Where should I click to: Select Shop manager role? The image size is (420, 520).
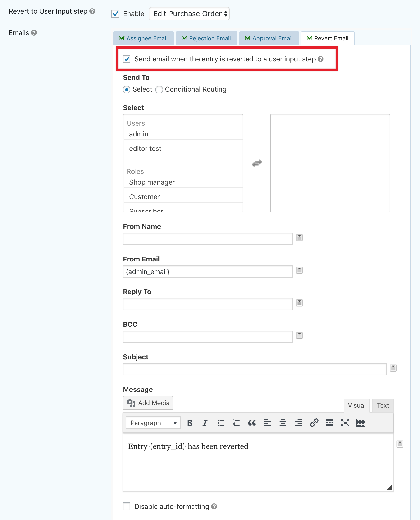[x=183, y=182]
